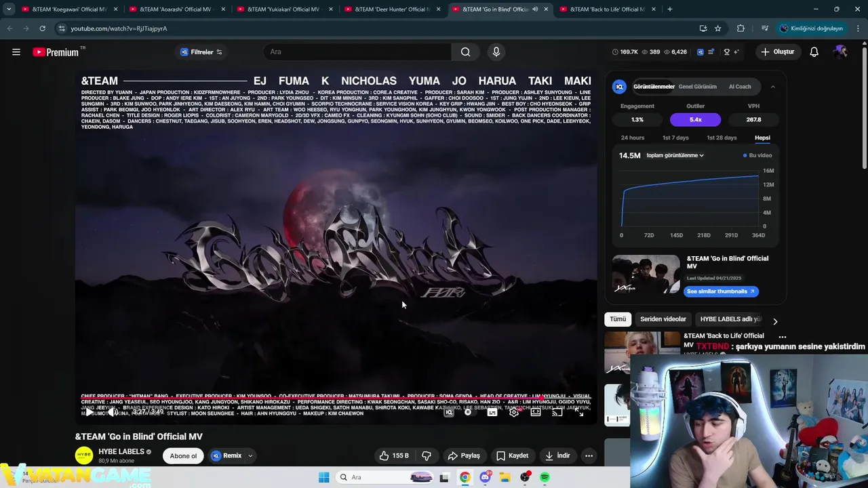Screen dimensions: 868x488
Task: Select the Görüntülenmeler tab
Action: pos(654,87)
